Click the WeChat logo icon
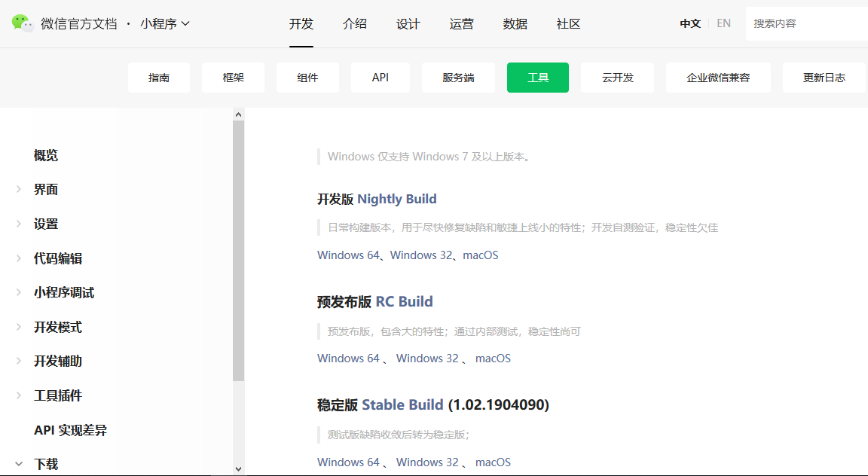The image size is (868, 476). pos(23,23)
